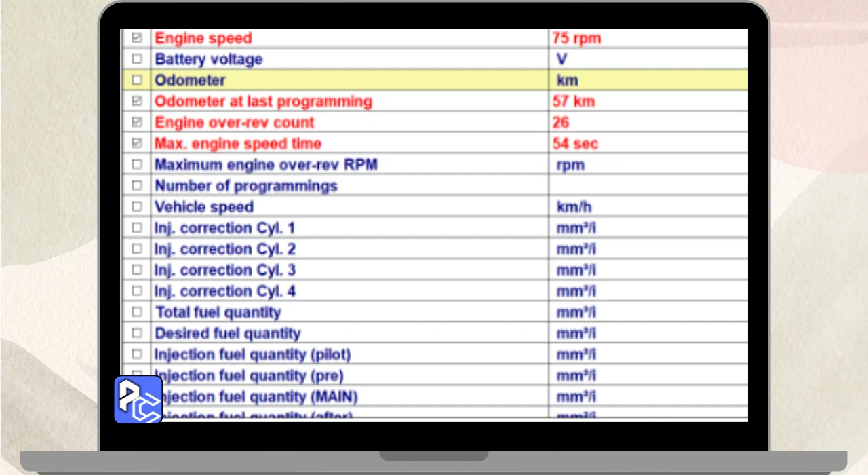Enable the Odometer checkbox in the highlighted row
Viewport: 868px width, 475px height.
(137, 80)
